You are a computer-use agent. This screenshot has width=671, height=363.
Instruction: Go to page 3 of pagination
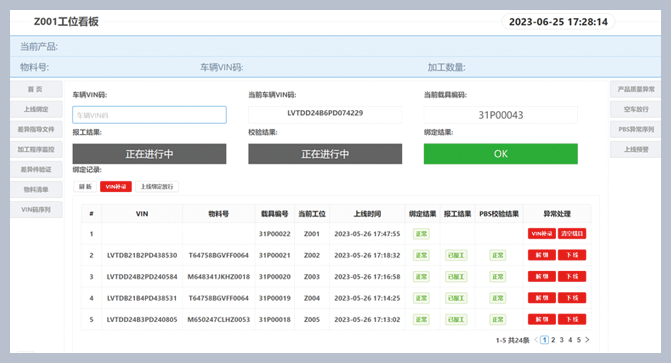(x=561, y=340)
